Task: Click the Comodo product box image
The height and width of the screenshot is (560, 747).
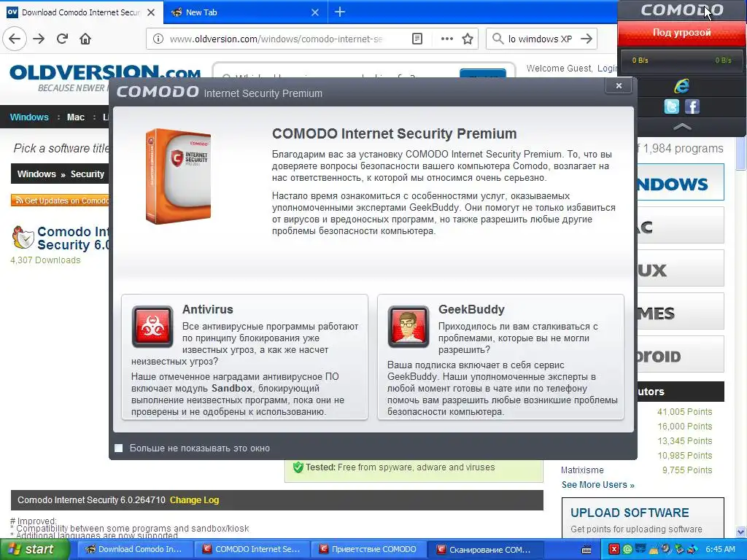Action: point(178,176)
